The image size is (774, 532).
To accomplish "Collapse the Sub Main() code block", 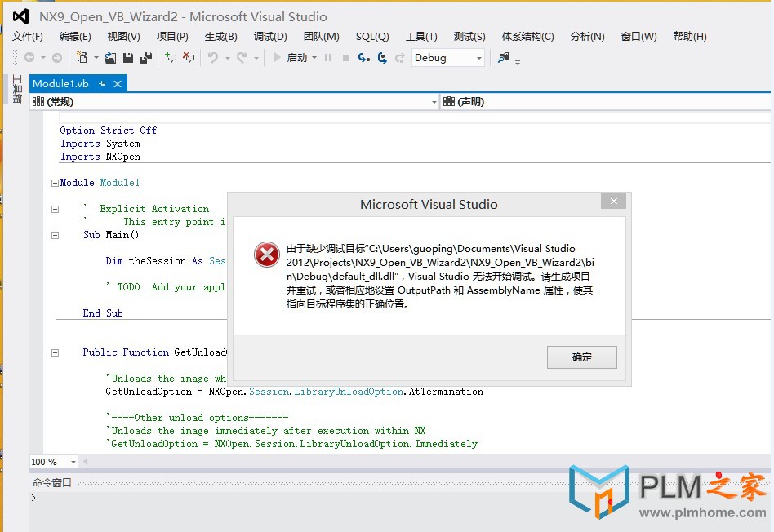I will (55, 236).
